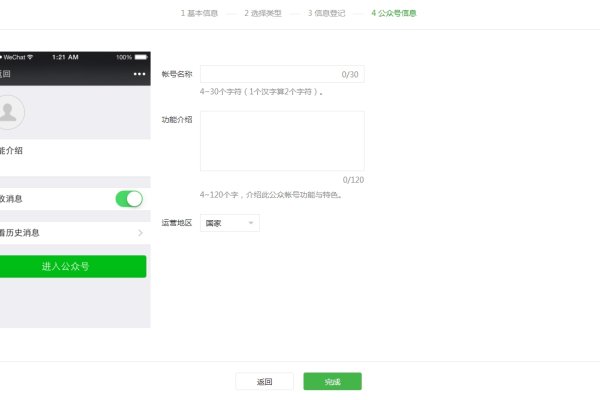Click the 0/120 character counter

[x=353, y=180]
